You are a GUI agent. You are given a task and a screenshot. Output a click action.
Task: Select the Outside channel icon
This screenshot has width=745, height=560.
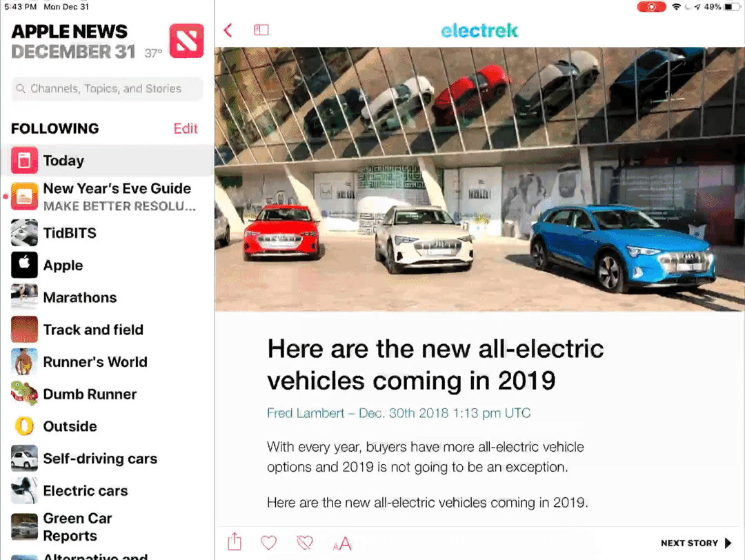[x=24, y=426]
